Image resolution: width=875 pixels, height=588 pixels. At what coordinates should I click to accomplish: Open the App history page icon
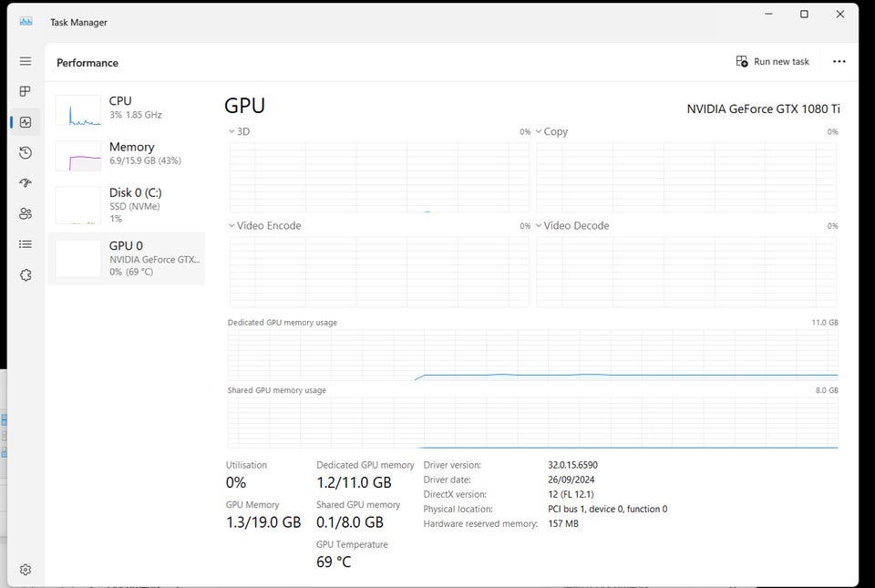[x=26, y=152]
